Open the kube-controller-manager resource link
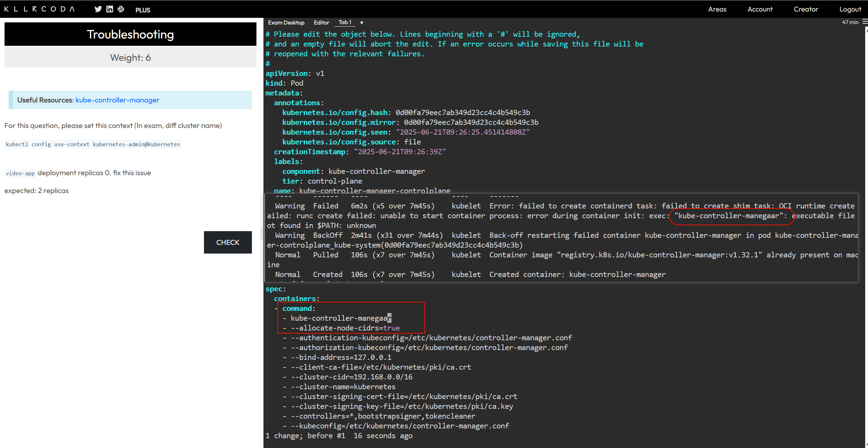 coord(117,100)
